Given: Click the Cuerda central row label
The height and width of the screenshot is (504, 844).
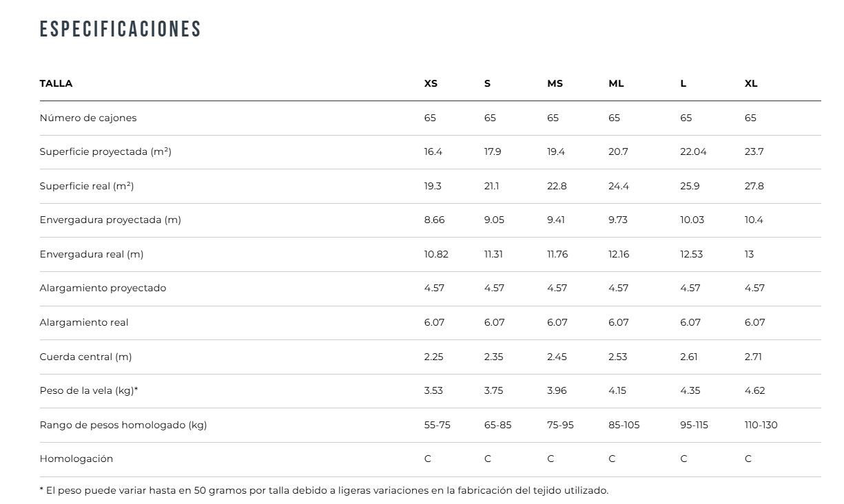Looking at the screenshot, I should [85, 357].
